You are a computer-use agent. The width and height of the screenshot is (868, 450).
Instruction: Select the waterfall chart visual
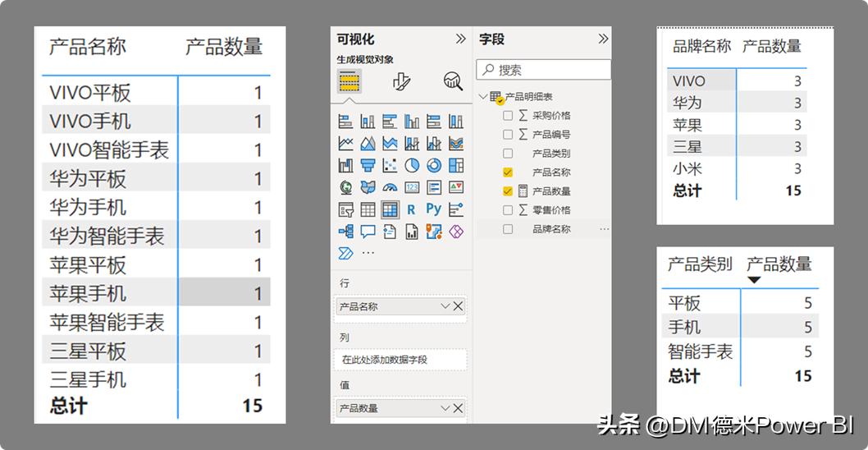pos(345,165)
